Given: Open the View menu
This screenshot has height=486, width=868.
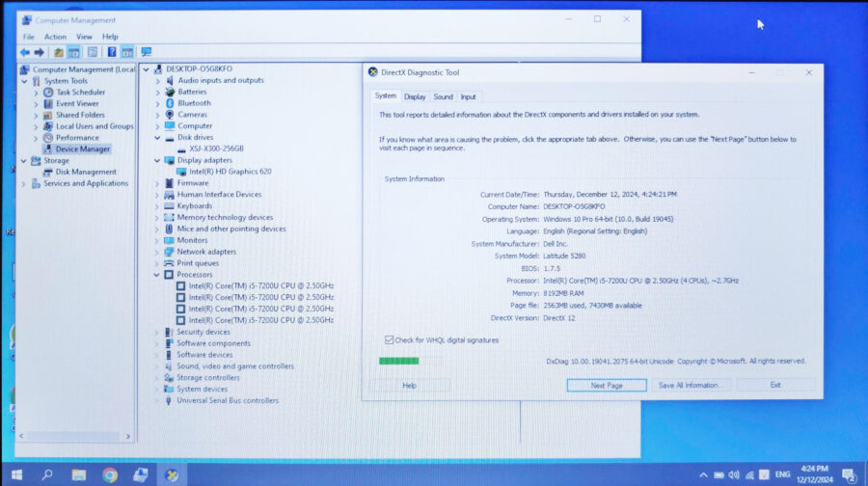Looking at the screenshot, I should 84,37.
